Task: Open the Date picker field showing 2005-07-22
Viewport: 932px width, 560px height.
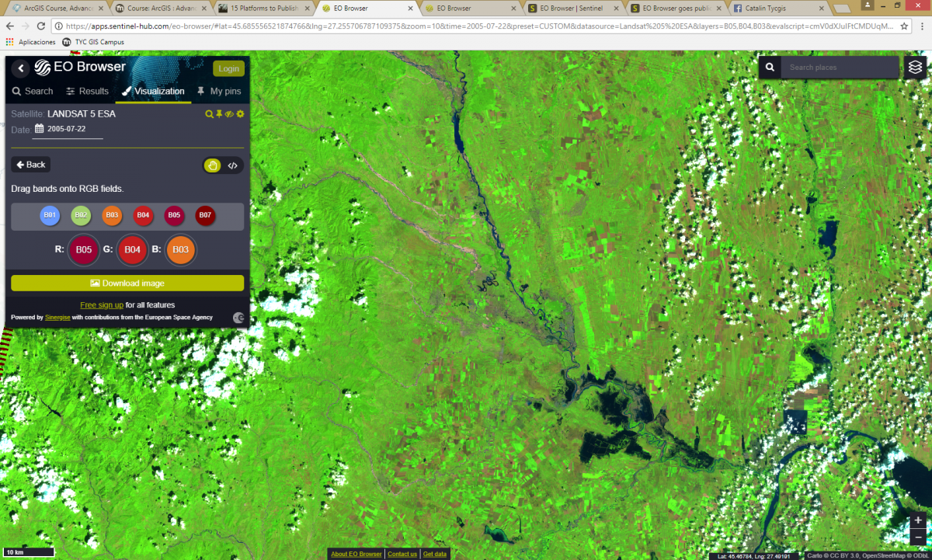Action: pos(66,129)
